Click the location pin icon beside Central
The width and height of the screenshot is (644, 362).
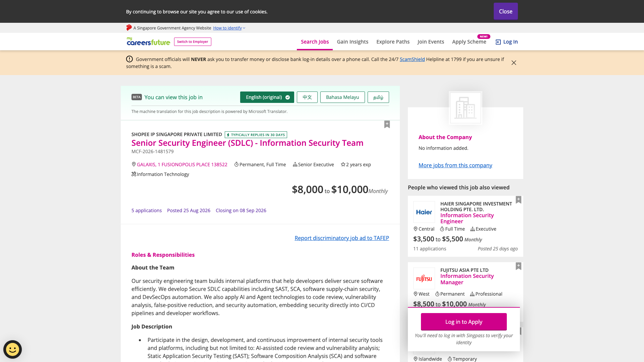416,229
